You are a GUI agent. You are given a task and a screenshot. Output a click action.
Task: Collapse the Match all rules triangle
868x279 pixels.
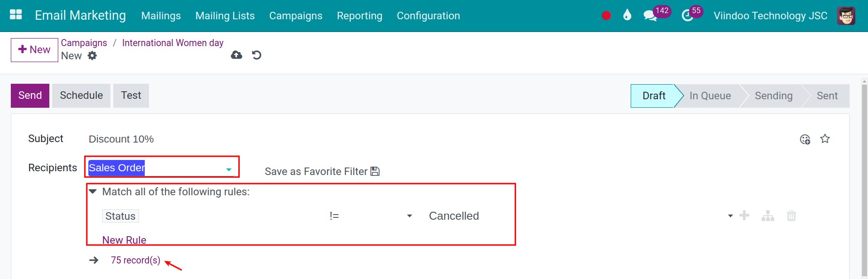click(x=93, y=191)
